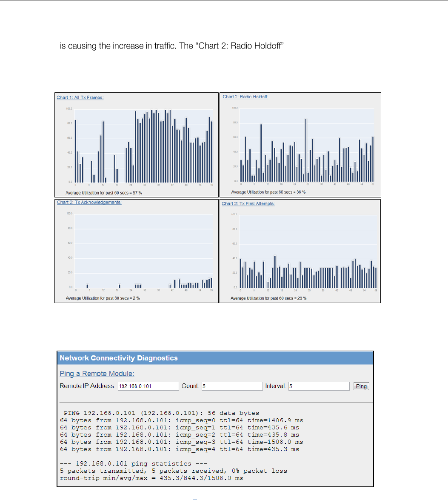
Task: Click the Ping button
Action: click(361, 386)
